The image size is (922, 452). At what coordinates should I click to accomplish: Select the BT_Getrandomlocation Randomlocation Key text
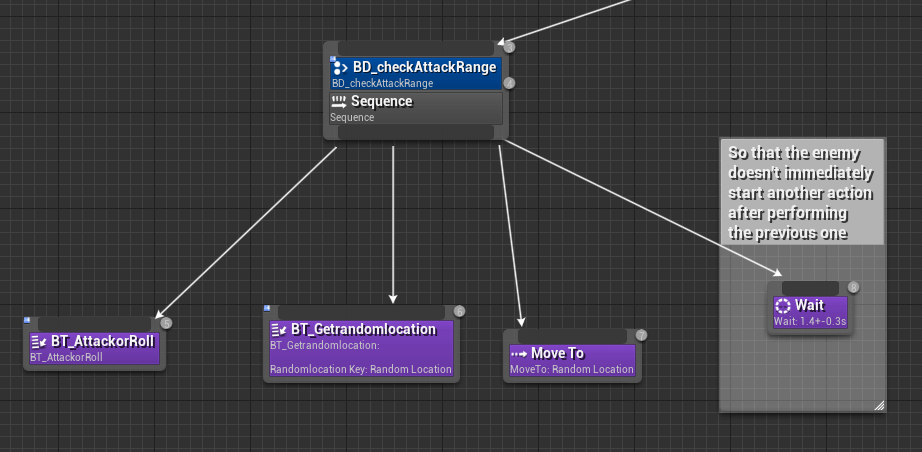(360, 369)
